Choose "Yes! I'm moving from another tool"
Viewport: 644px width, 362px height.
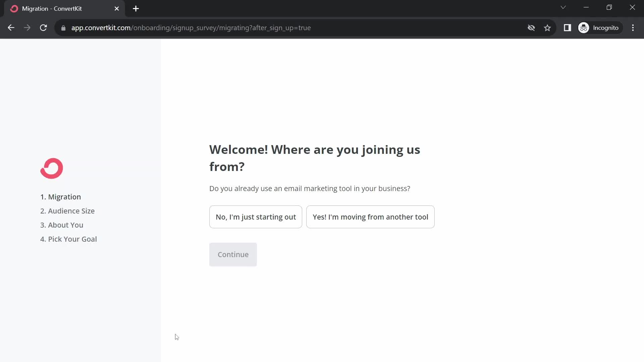coord(370,217)
